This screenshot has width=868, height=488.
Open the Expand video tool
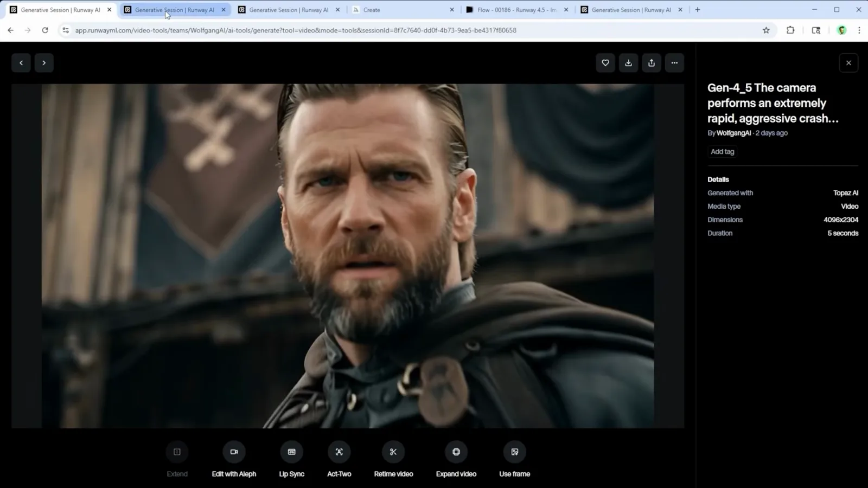[x=456, y=452]
